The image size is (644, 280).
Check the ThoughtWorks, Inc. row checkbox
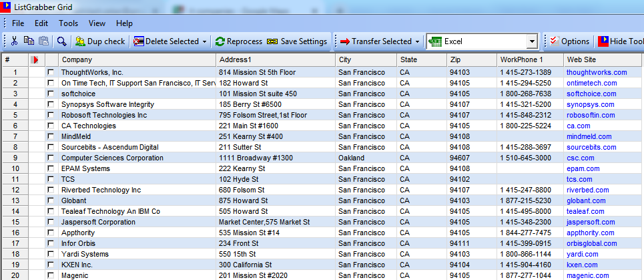click(x=51, y=72)
